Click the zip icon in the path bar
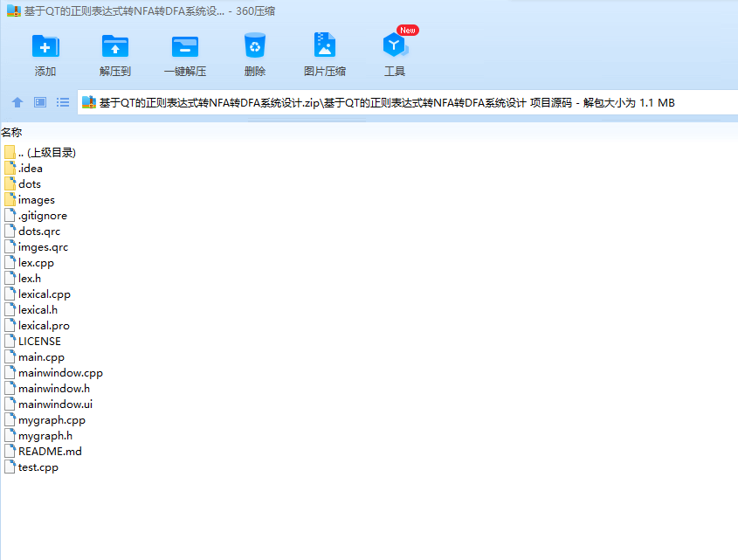Image resolution: width=738 pixels, height=560 pixels. [x=88, y=102]
